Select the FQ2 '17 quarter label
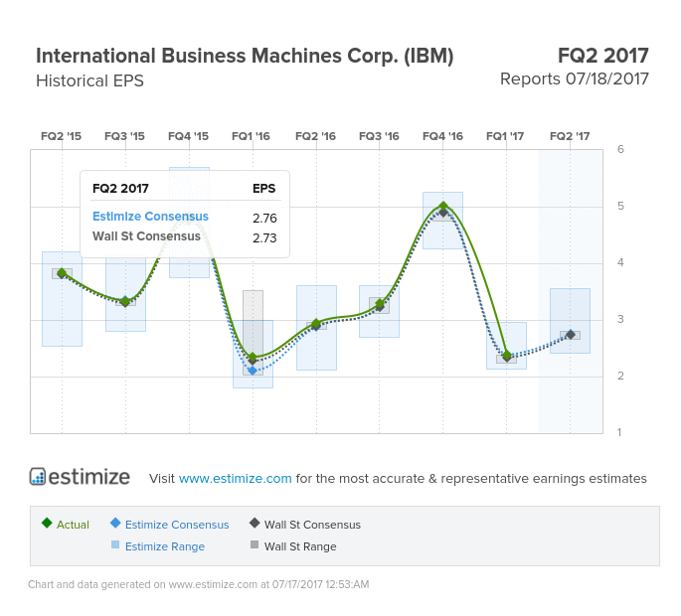The height and width of the screenshot is (616, 681). coord(570,136)
